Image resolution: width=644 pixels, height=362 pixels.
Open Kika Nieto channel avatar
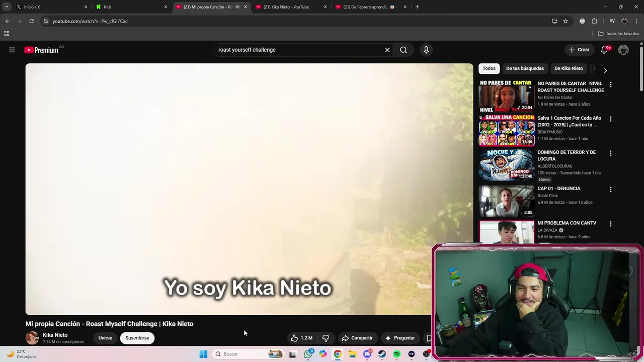pos(32,338)
